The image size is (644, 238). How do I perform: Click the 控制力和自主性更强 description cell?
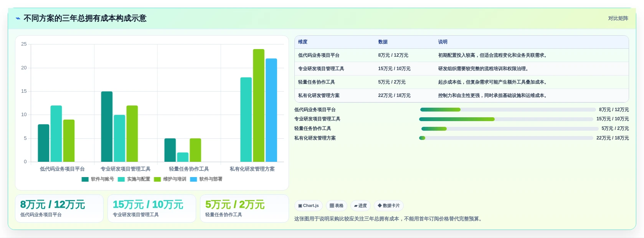click(492, 95)
